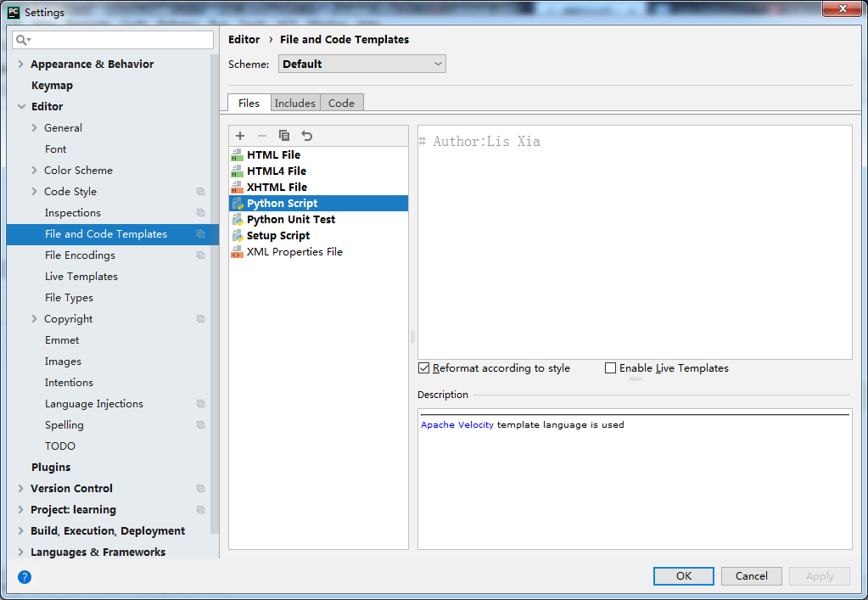The height and width of the screenshot is (600, 868).
Task: Click the OK button
Action: [684, 575]
